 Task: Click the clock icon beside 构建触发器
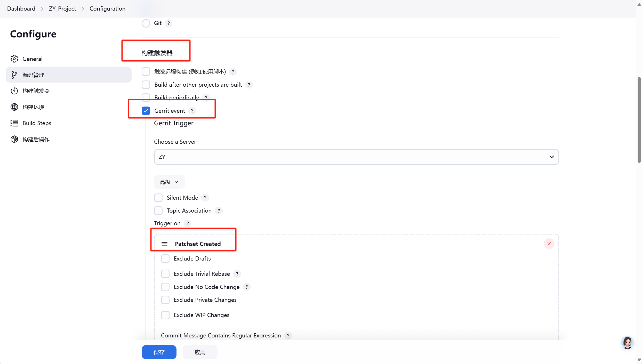tap(14, 91)
